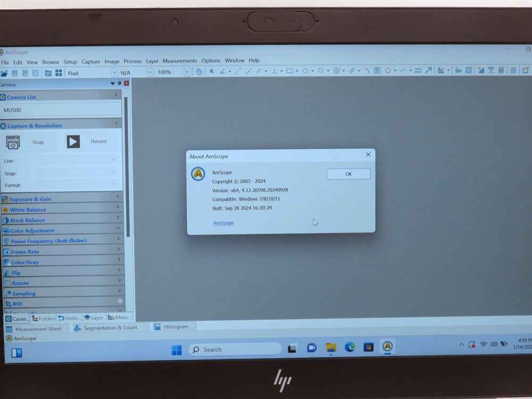Select the Ellipse measurement tool
Viewport: 532px width, 399px height.
[305, 71]
